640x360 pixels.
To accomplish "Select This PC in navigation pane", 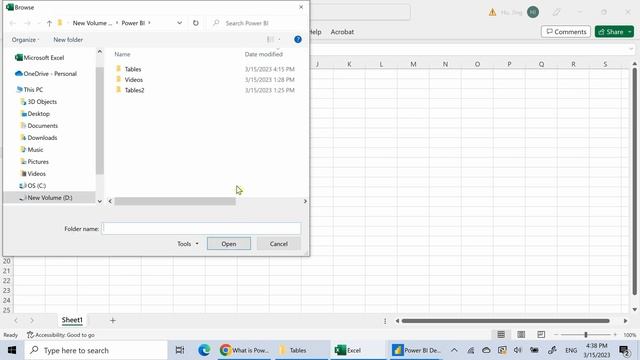I will coord(33,89).
